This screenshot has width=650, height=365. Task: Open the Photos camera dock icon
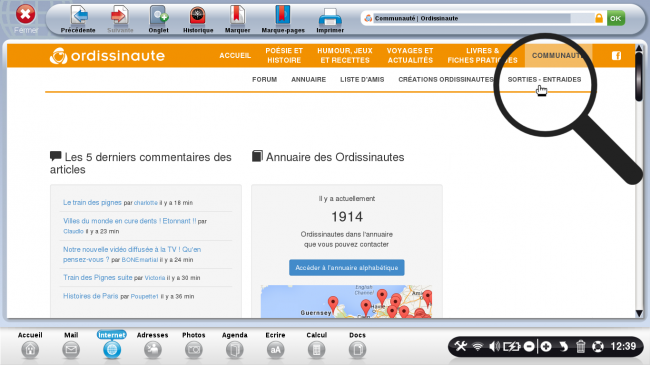pyautogui.click(x=194, y=350)
